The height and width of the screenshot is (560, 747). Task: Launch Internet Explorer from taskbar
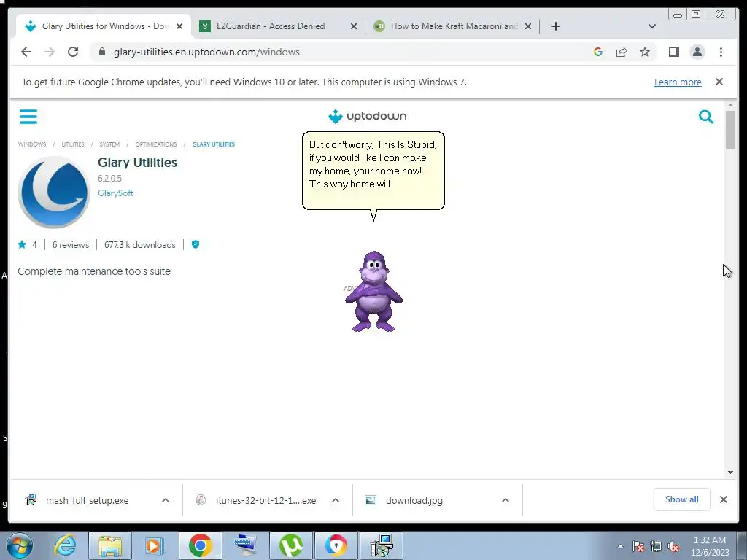pyautogui.click(x=65, y=545)
